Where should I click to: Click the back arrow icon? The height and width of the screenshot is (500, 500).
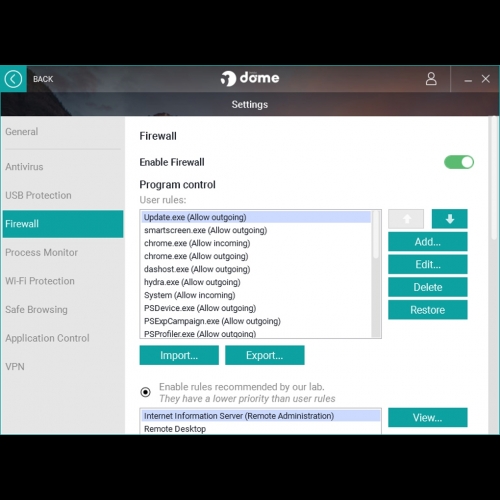(13, 79)
